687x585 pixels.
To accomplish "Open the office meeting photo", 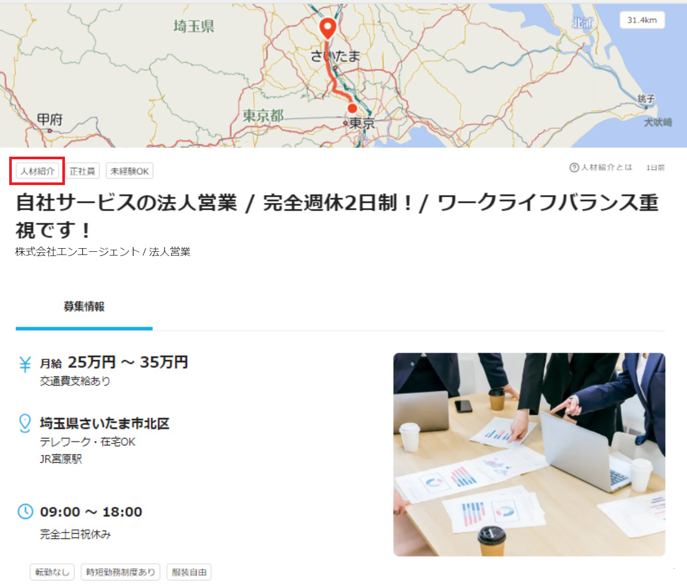I will pos(529,454).
